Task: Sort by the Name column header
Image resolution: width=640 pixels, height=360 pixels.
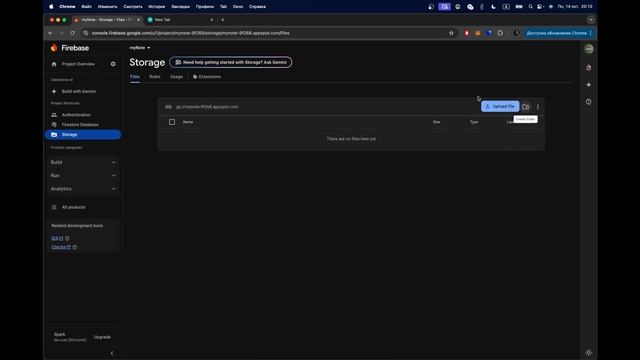Action: 188,122
